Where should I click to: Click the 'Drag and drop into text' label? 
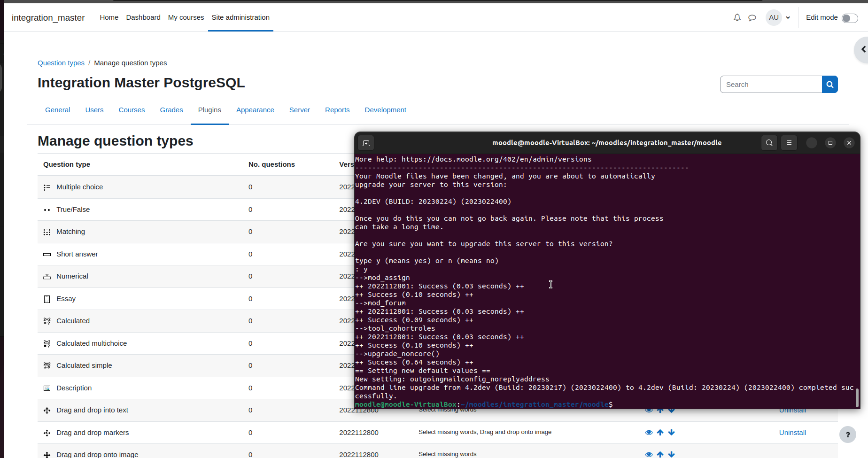click(x=93, y=410)
